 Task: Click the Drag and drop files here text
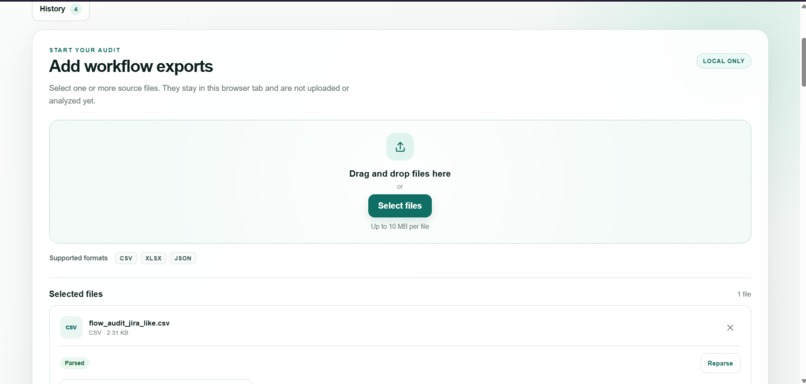pos(400,174)
